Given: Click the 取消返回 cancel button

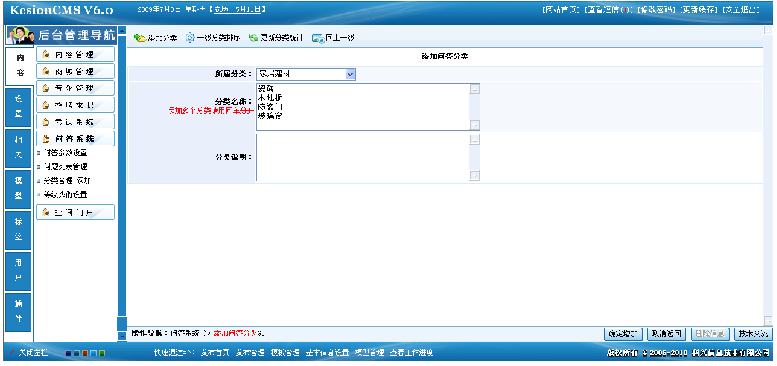Looking at the screenshot, I should point(667,334).
